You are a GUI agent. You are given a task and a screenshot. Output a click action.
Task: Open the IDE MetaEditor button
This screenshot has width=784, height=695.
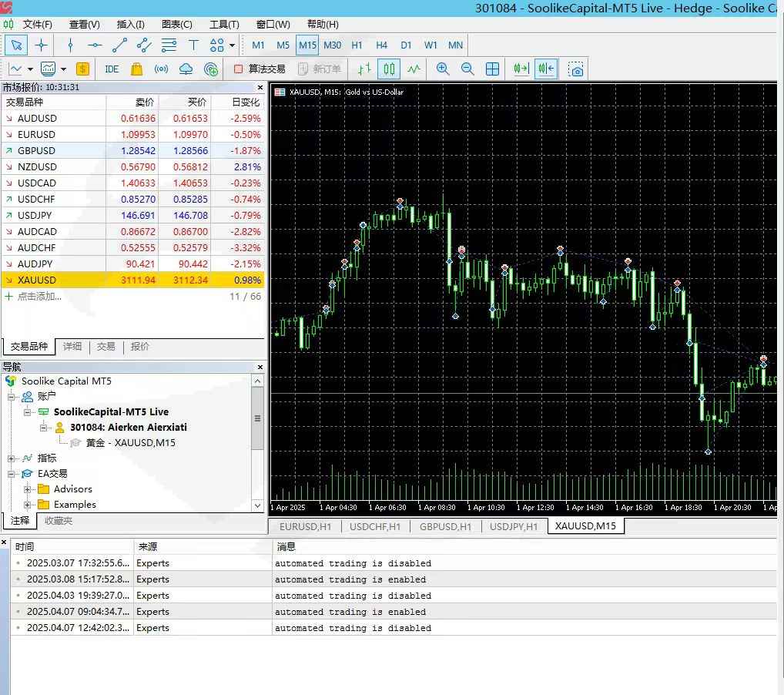coord(112,69)
